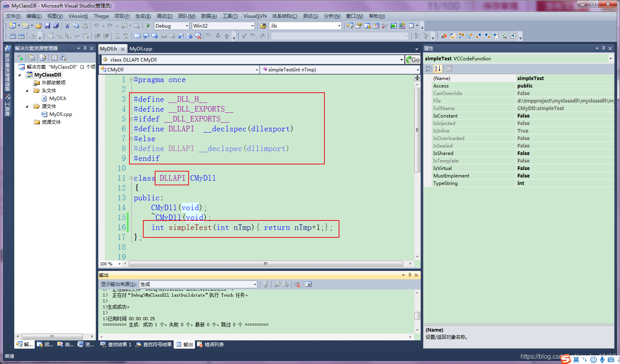This screenshot has width=620, height=364.
Task: Click the editor horizontal scrollbar
Action: click(266, 264)
